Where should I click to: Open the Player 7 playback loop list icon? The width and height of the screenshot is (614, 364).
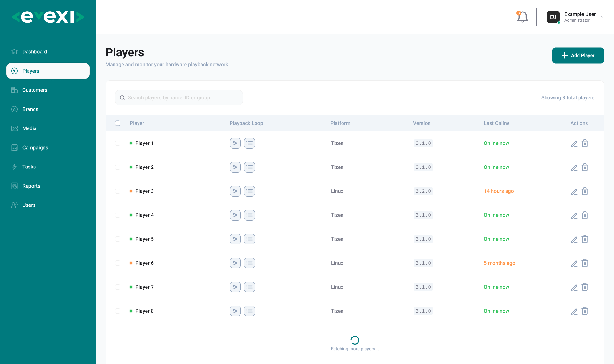coord(249,287)
